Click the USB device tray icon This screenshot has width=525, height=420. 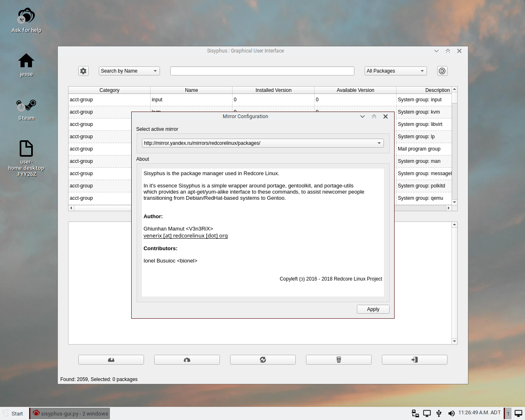coord(439,413)
